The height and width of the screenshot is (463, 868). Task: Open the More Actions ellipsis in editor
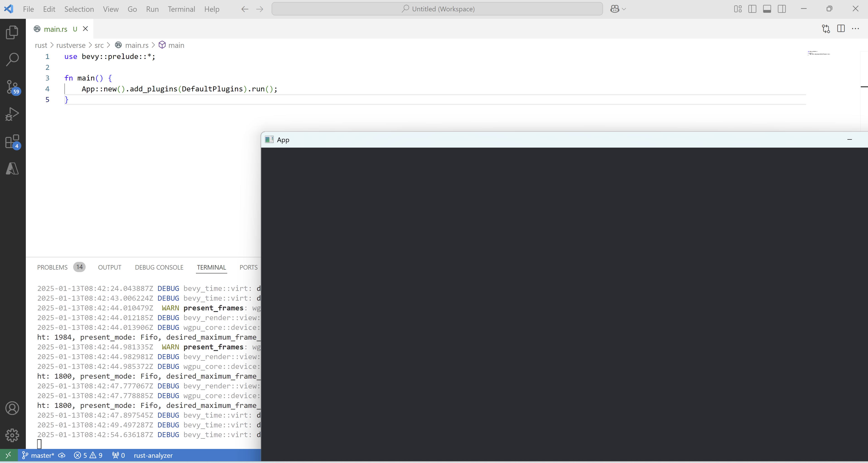(855, 29)
